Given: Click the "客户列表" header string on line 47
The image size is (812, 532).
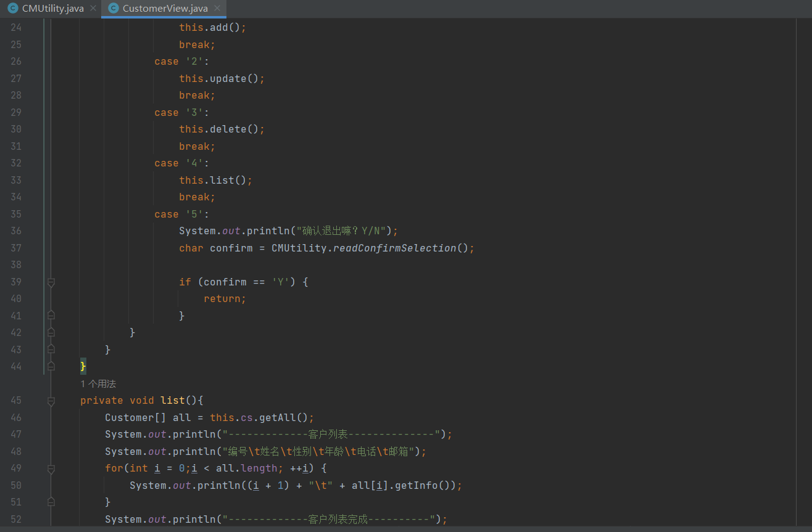Looking at the screenshot, I should point(331,435).
